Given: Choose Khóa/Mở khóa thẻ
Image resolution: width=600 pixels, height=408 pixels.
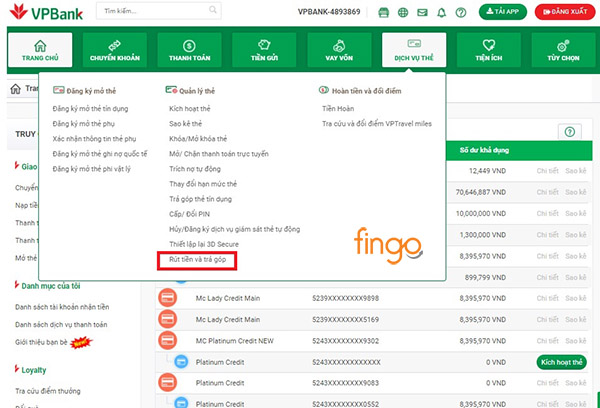Looking at the screenshot, I should [198, 139].
